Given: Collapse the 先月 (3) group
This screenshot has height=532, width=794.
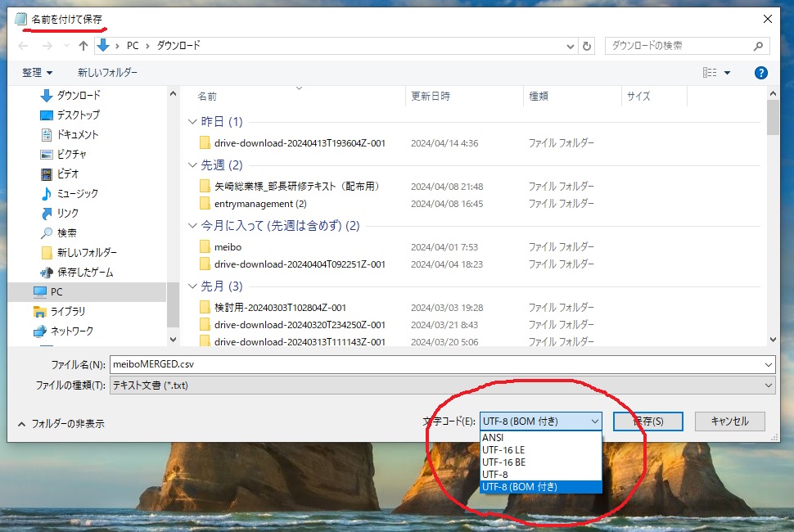Looking at the screenshot, I should click(193, 286).
